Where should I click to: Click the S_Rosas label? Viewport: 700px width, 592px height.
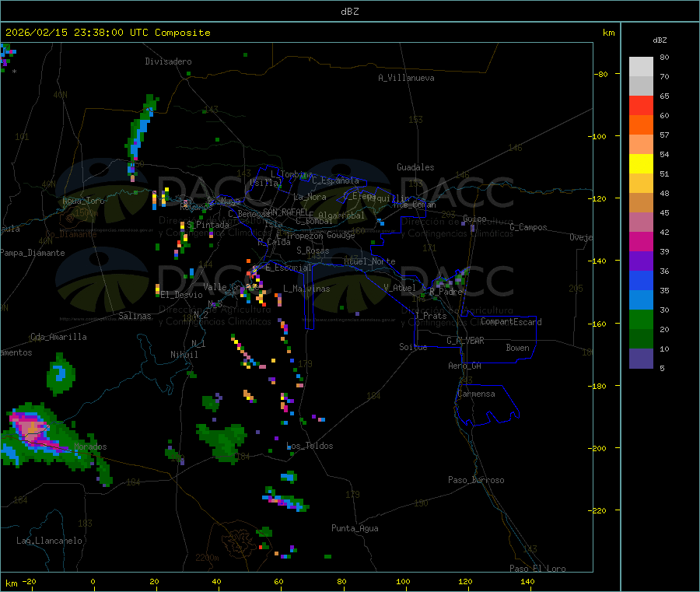coord(313,250)
